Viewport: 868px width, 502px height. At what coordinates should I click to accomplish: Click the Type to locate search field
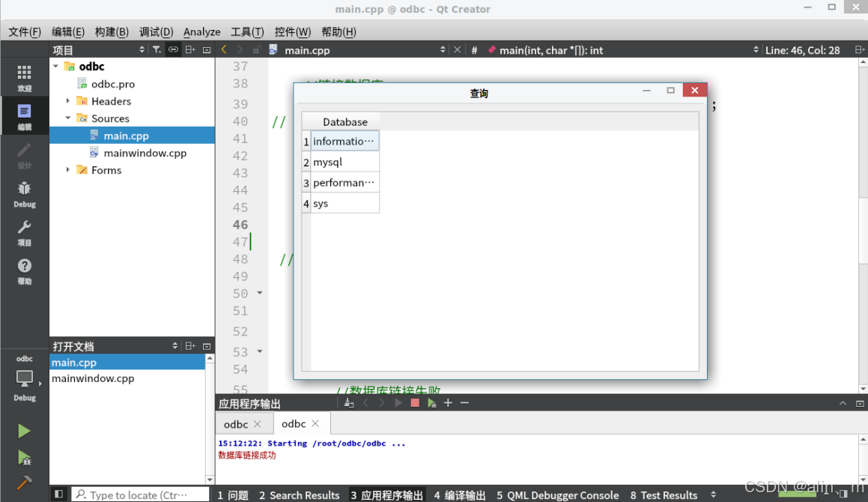141,495
